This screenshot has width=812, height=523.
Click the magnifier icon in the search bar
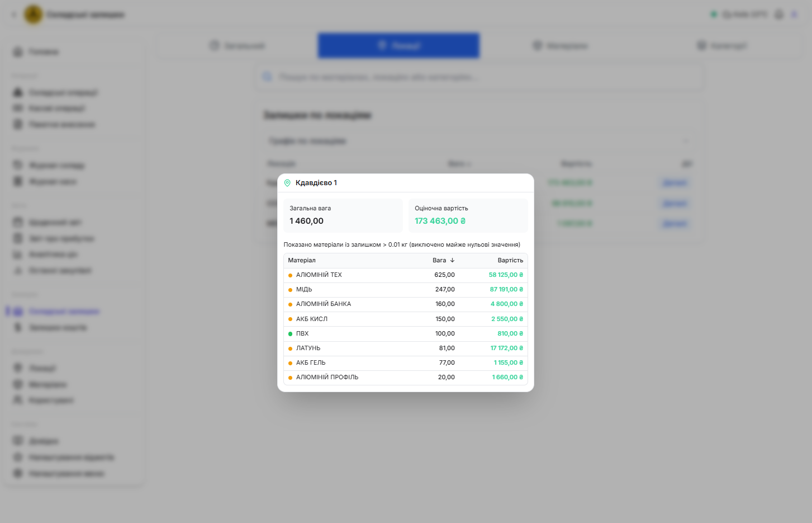click(x=268, y=77)
